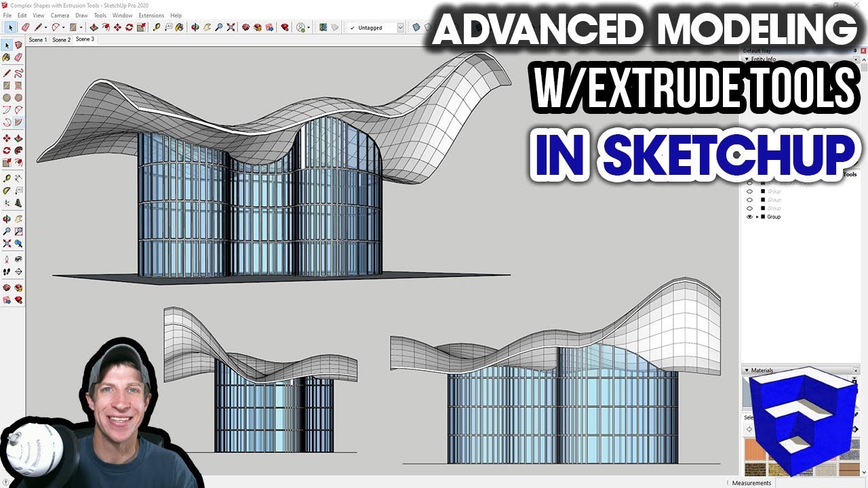Image resolution: width=868 pixels, height=488 pixels.
Task: Activate the Zoom Window tool
Action: (18, 231)
